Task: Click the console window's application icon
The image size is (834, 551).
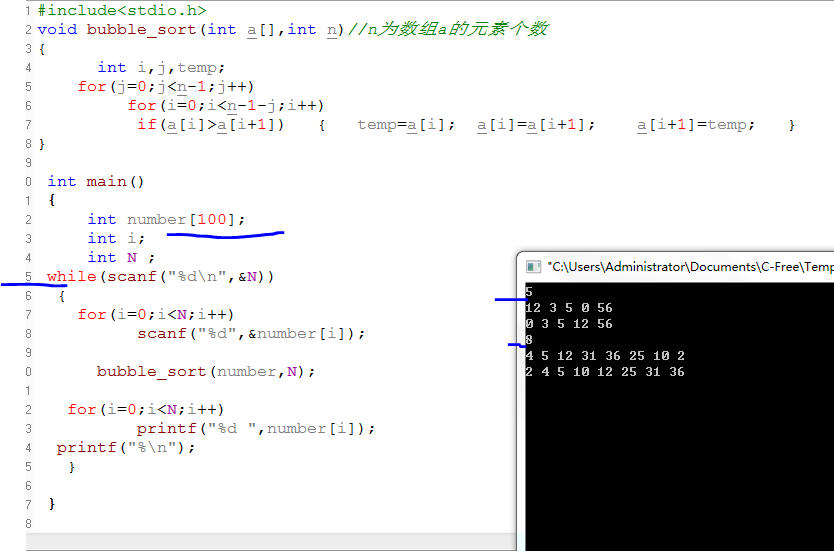Action: 532,266
